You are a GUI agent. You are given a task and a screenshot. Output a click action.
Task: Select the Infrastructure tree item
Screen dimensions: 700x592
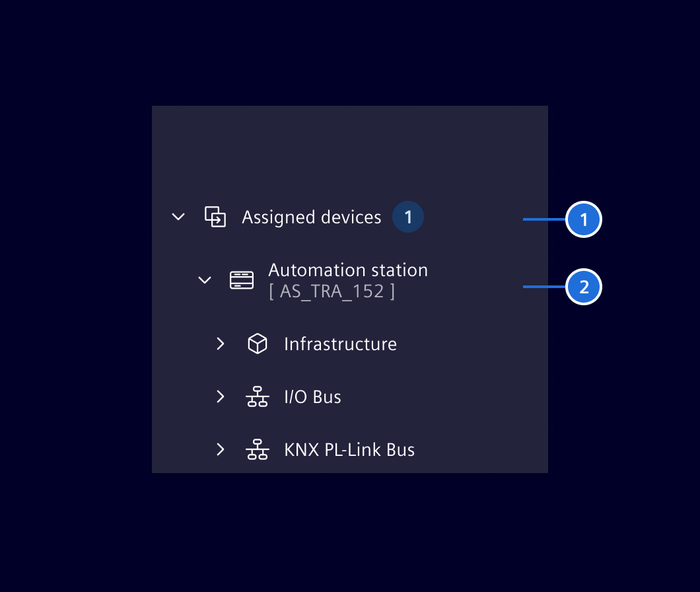click(340, 344)
